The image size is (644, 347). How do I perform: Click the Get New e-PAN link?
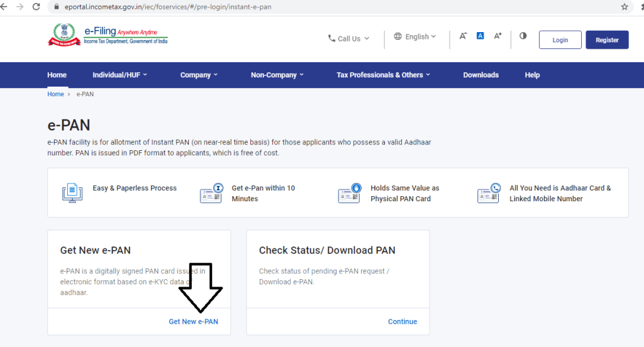(x=194, y=321)
